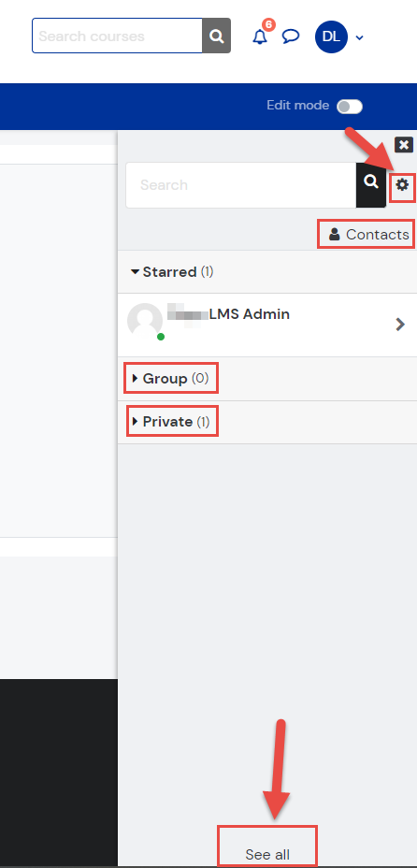
Task: Toggle Edit mode switch
Action: click(x=350, y=107)
